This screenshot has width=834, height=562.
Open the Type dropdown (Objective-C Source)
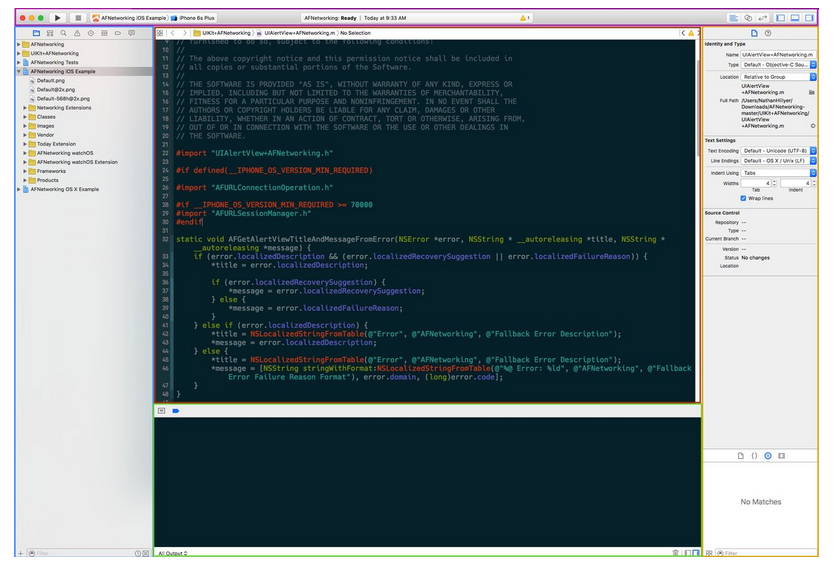[779, 65]
